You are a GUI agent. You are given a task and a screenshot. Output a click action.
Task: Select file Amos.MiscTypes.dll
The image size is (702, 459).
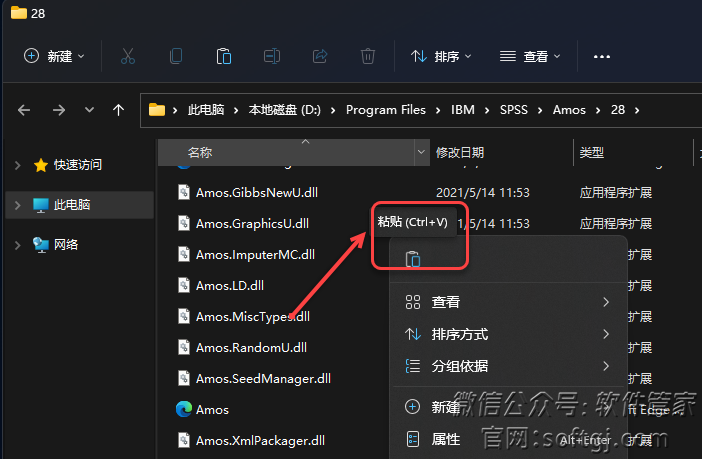(x=253, y=317)
